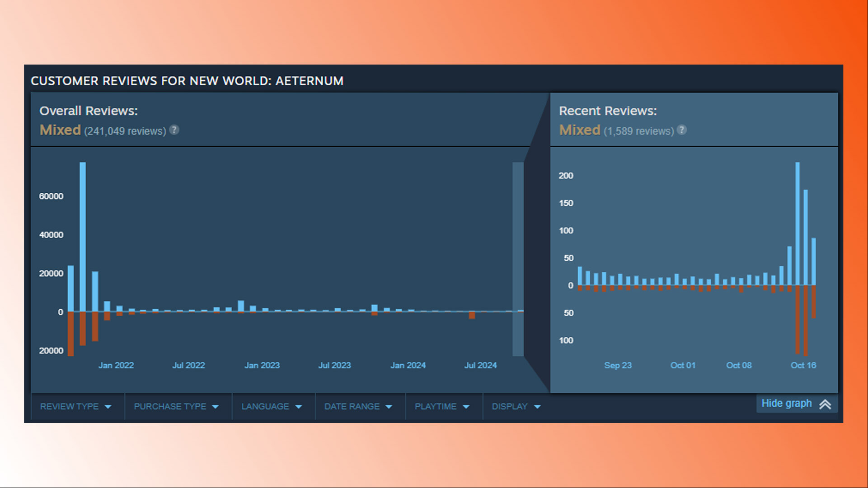
Task: Click the "Oct 16" axis label
Action: tap(803, 365)
